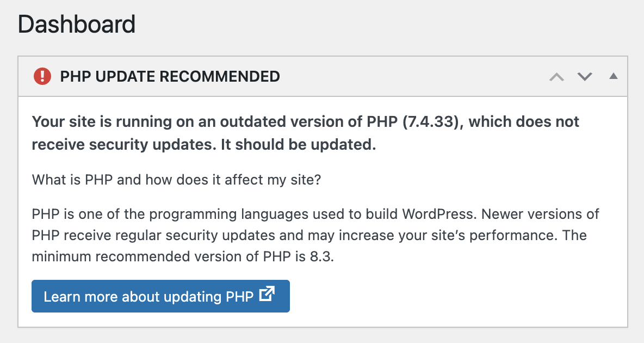Click the PHP UPDATE RECOMMENDED title
The height and width of the screenshot is (343, 644).
click(170, 77)
